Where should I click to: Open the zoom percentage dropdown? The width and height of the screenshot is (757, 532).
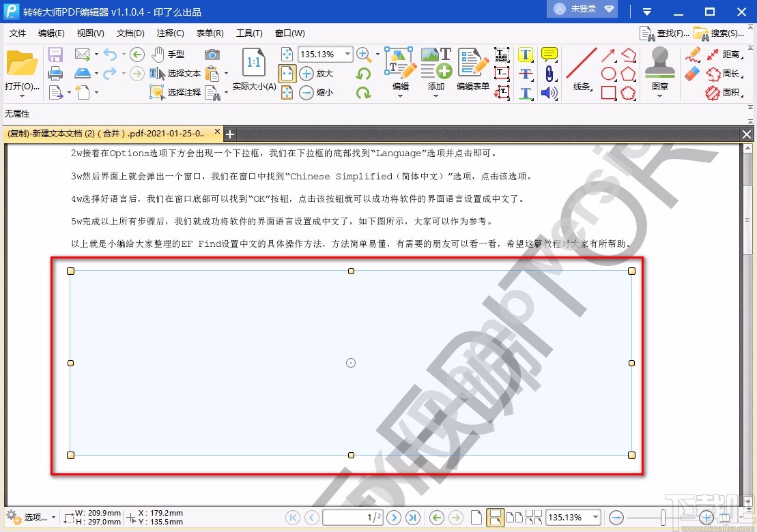point(347,54)
